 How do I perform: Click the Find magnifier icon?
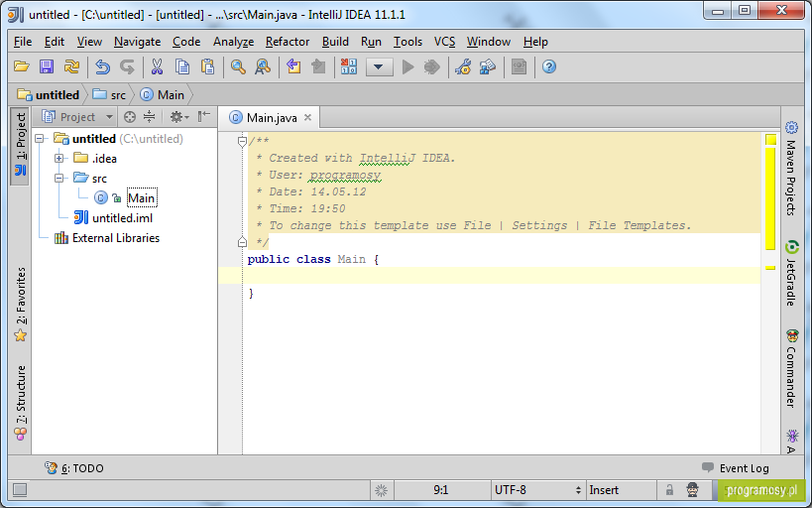(238, 66)
